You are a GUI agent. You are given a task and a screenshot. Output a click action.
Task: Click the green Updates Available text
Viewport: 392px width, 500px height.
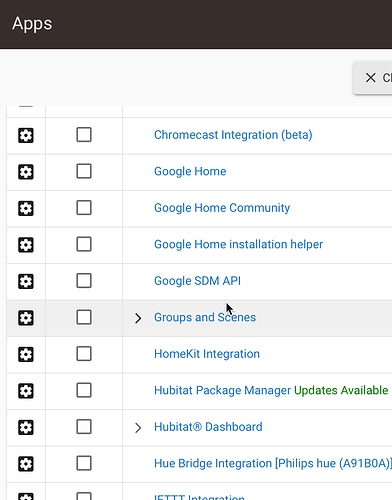(x=341, y=390)
